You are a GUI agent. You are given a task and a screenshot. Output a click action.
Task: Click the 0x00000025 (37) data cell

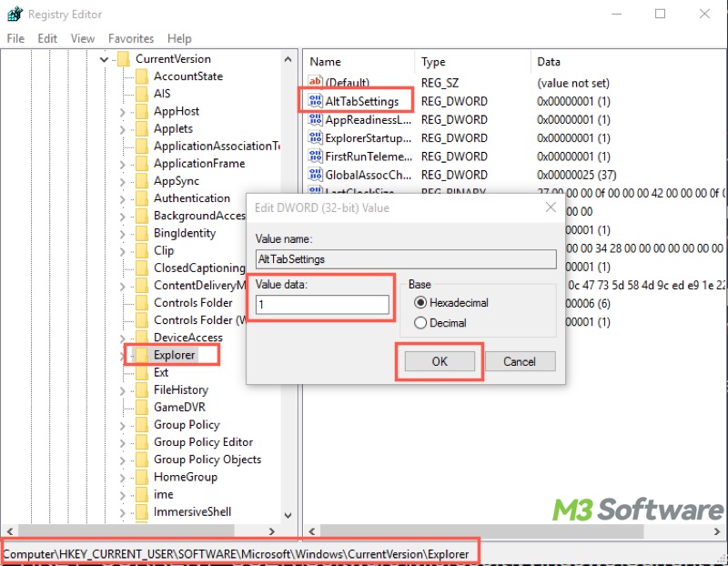point(577,175)
